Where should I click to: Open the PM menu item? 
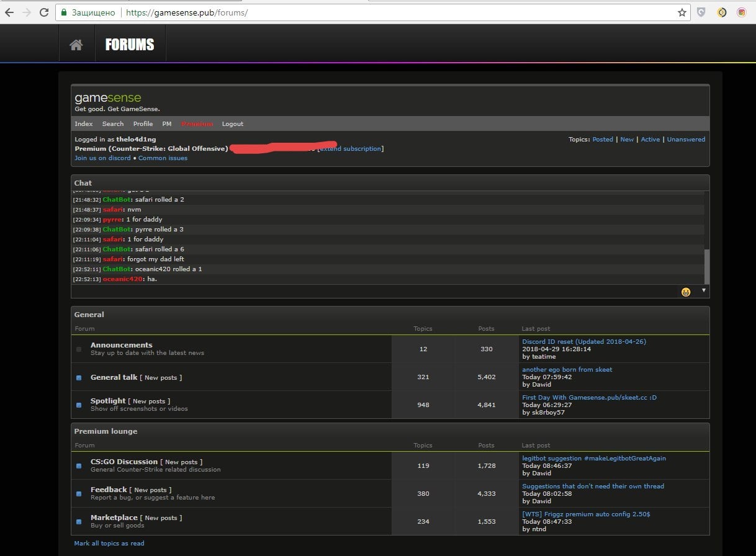pos(167,124)
